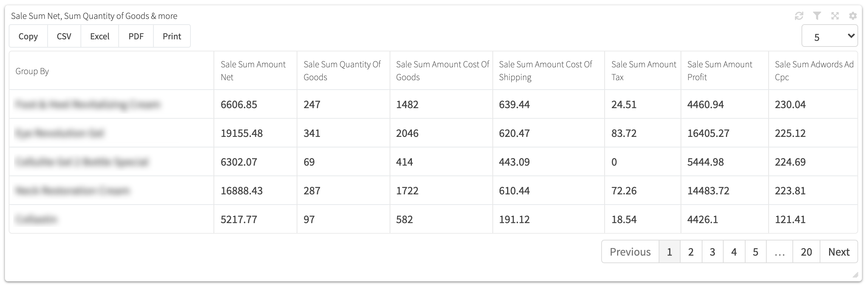This screenshot has width=868, height=287.
Task: Sort by Group By column header
Action: point(111,71)
